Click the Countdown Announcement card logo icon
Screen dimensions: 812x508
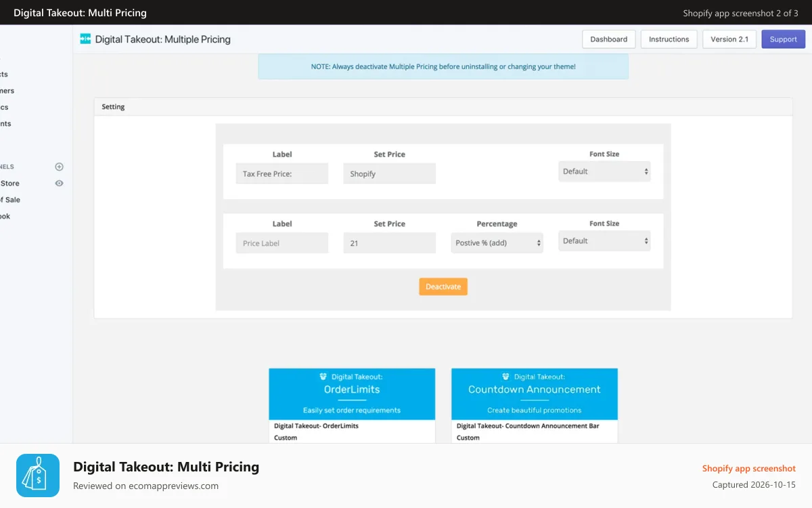tap(505, 377)
